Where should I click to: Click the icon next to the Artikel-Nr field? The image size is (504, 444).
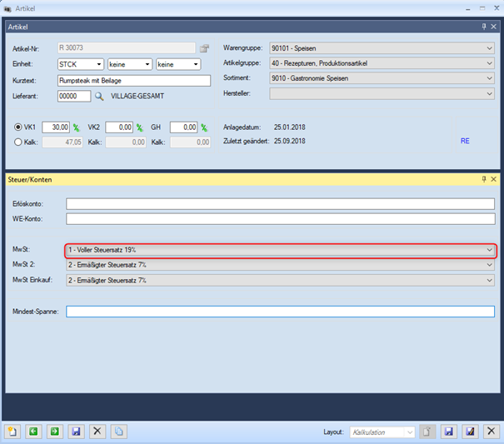[203, 48]
